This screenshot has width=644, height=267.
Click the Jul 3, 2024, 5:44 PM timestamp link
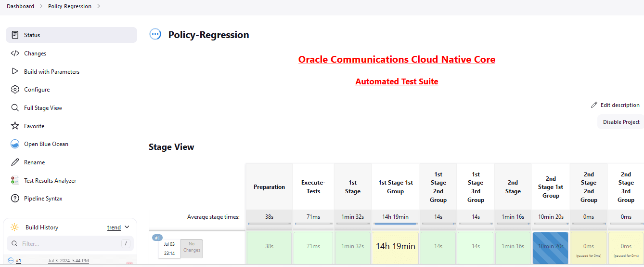68,261
